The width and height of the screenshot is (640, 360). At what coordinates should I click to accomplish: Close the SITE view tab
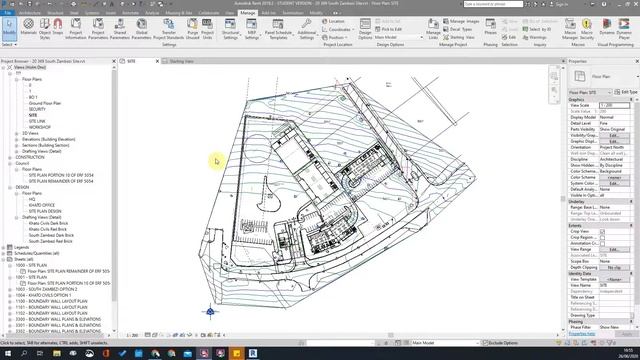(x=157, y=61)
